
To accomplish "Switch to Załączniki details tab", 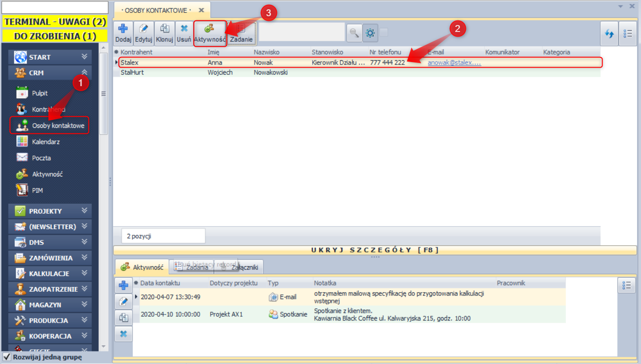I will [239, 267].
